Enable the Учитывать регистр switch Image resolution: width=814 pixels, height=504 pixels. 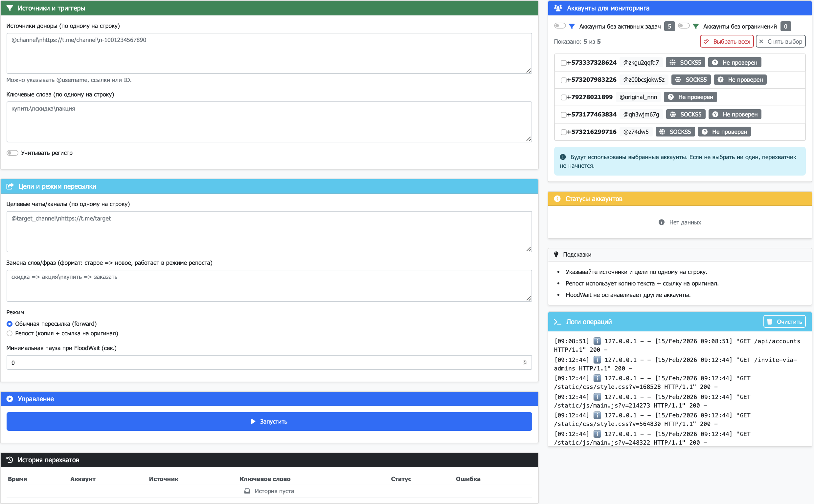point(12,153)
